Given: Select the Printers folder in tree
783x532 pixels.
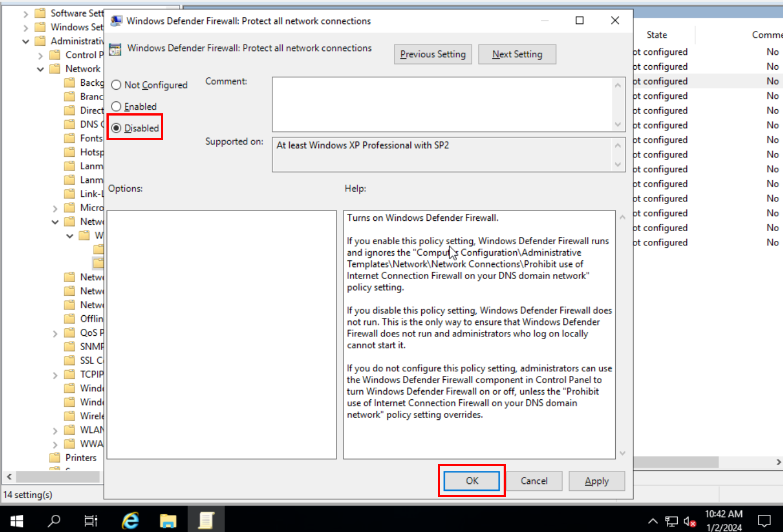Looking at the screenshot, I should 81,458.
